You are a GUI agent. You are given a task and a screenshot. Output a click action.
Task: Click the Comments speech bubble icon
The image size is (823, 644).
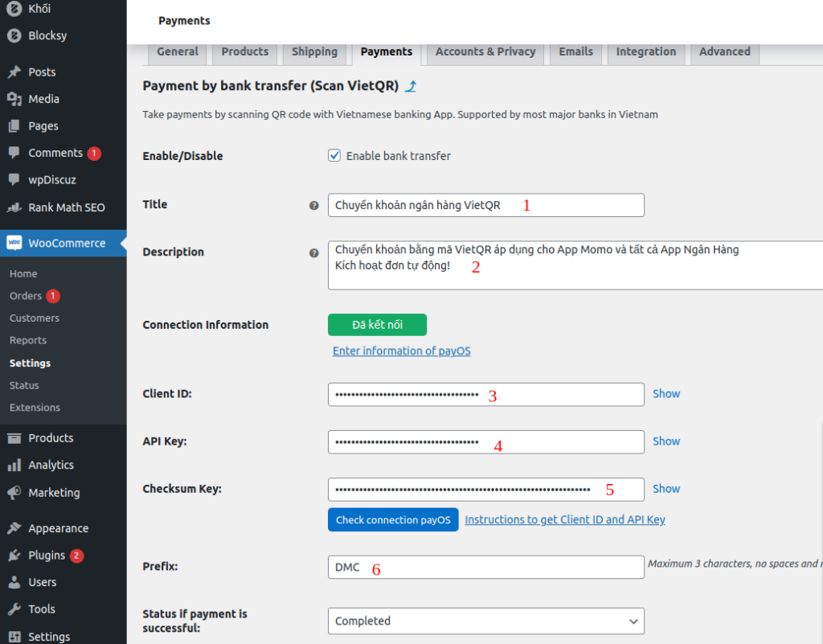[x=14, y=153]
